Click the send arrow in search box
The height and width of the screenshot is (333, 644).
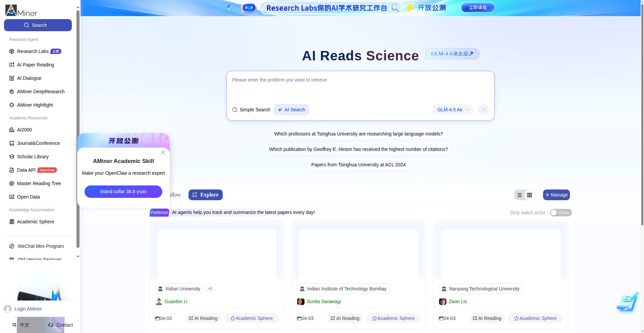(x=483, y=110)
